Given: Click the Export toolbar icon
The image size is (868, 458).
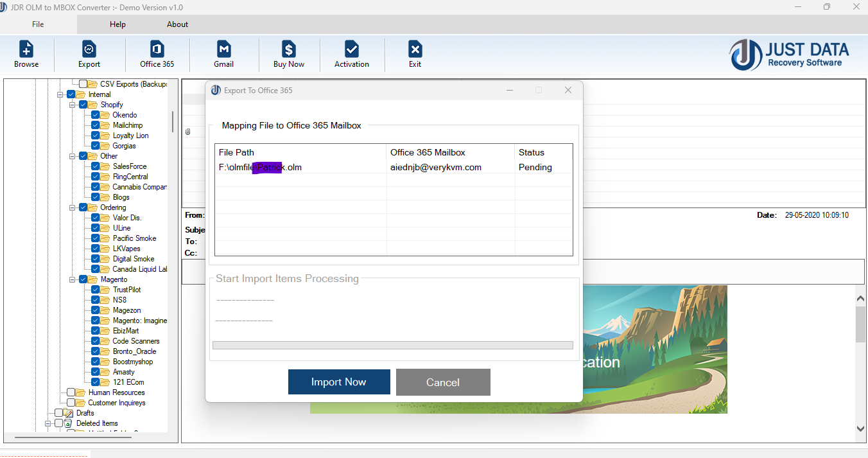Looking at the screenshot, I should click(89, 49).
